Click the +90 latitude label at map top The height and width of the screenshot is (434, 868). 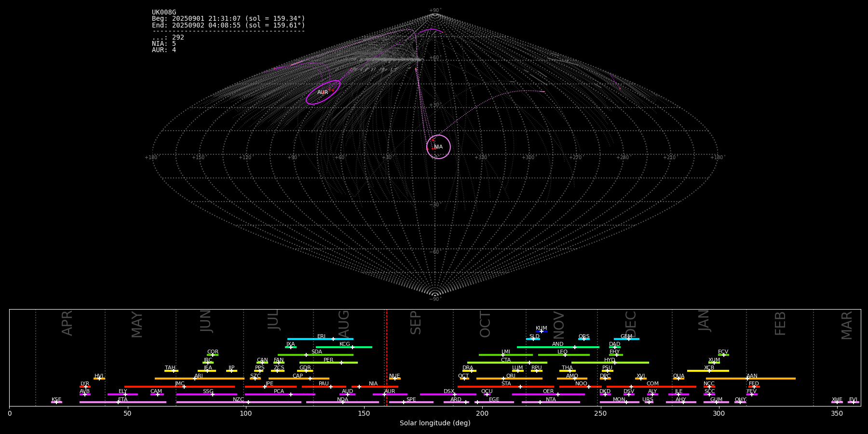tap(434, 11)
